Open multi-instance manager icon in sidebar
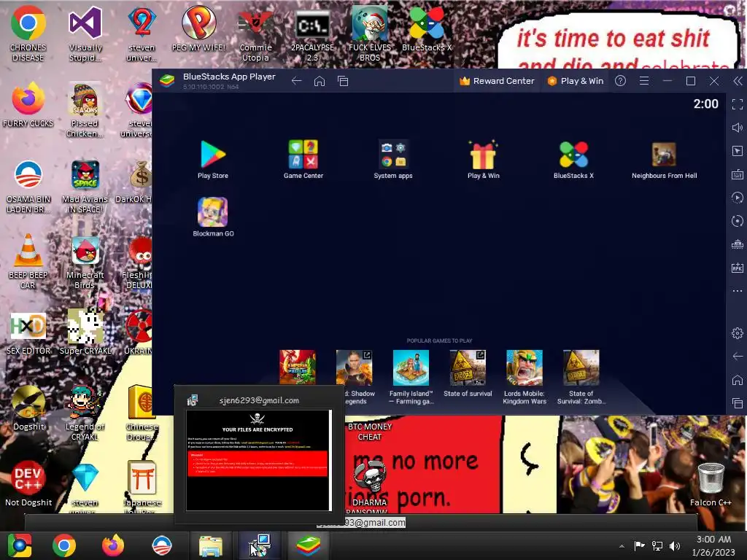This screenshot has width=747, height=560. pos(737,244)
